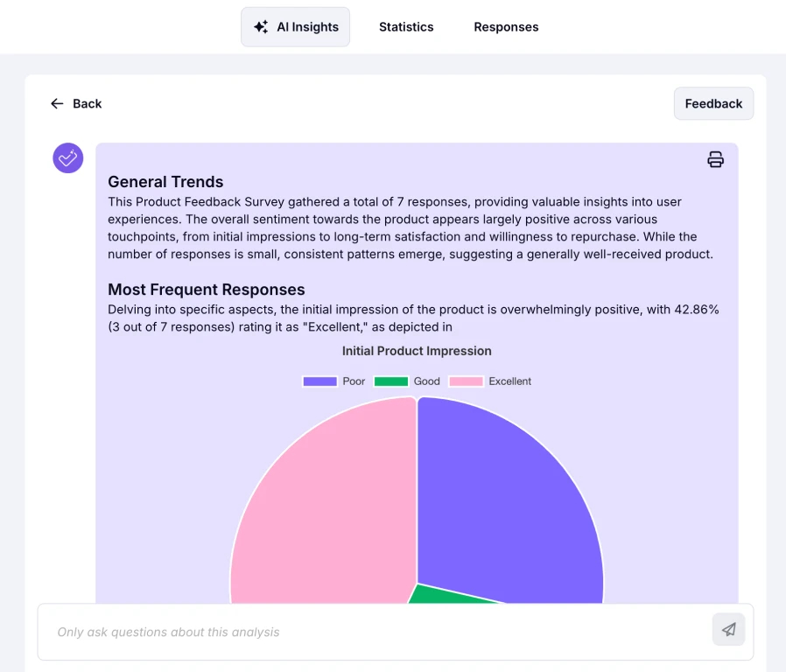Toggle the Poor series via its legend label

[354, 381]
